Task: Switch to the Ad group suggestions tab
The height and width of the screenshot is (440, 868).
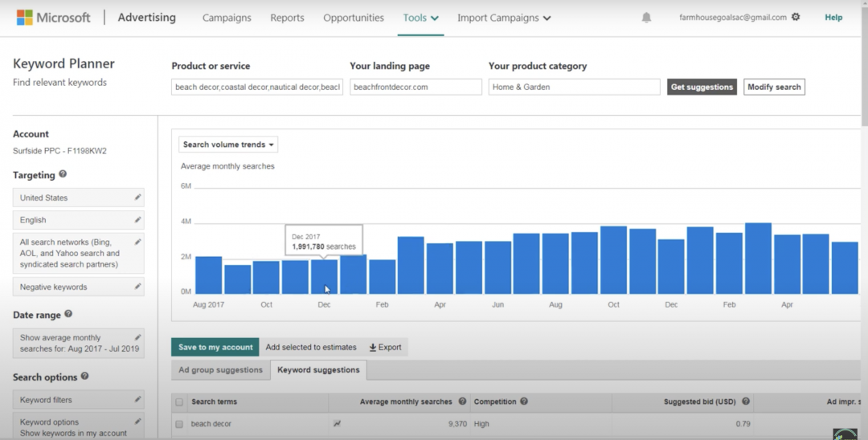Action: click(220, 370)
